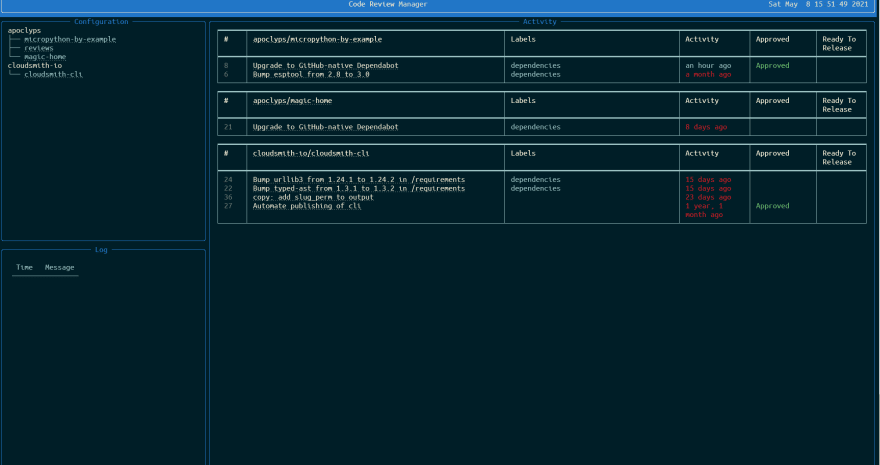This screenshot has width=880, height=465.
Task: Click the Message column header in Log
Action: click(59, 268)
